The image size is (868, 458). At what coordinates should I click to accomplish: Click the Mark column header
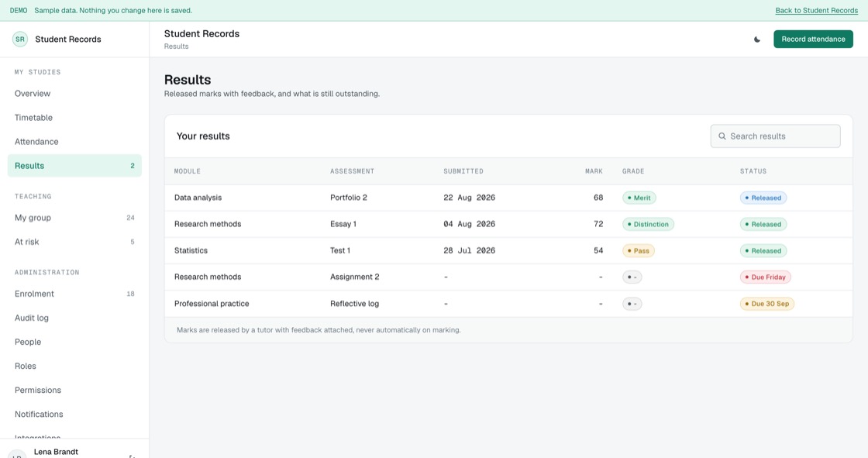[594, 172]
